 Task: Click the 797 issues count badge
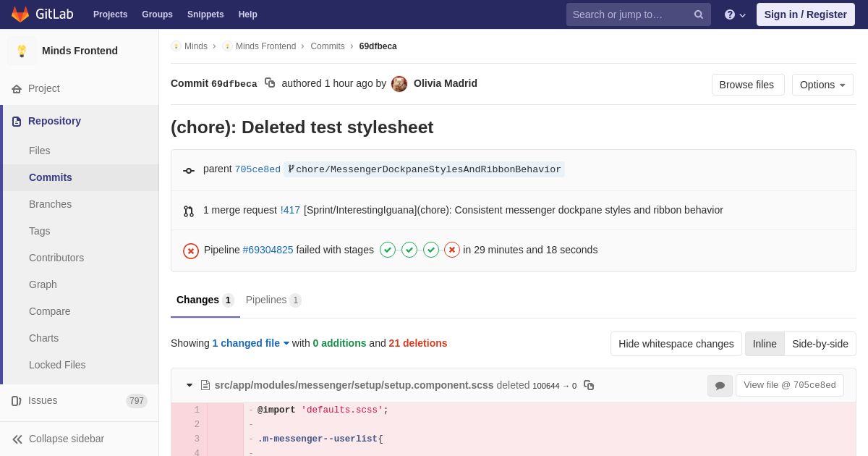click(137, 401)
